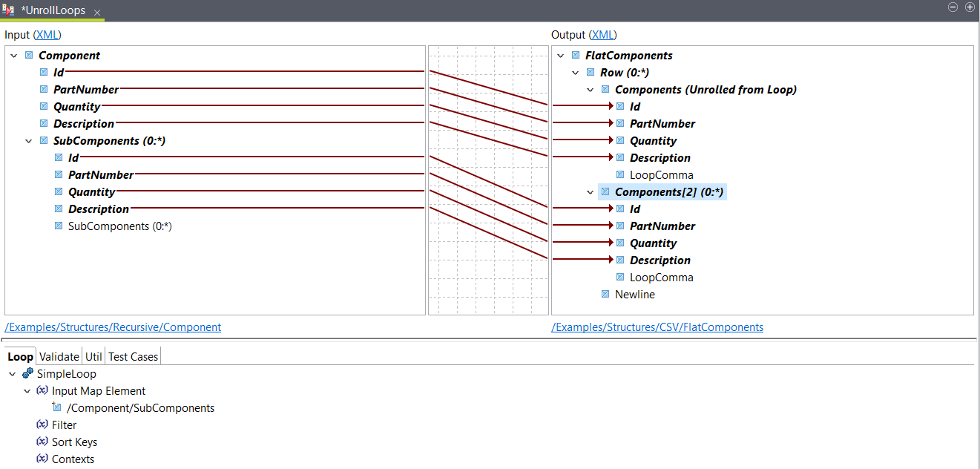Collapse the Input Map Element node

coord(27,390)
